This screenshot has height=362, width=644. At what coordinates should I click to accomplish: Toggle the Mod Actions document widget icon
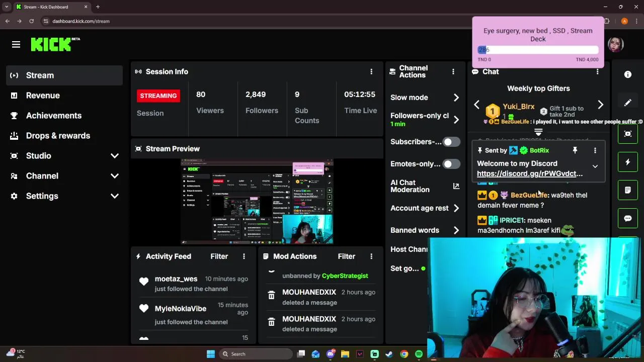coord(628,190)
